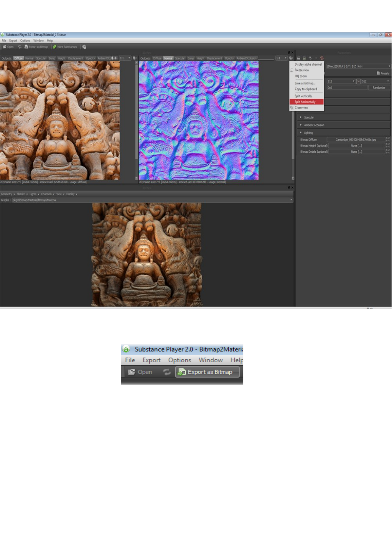Click None [...] for Bitmap Details (optional)
The width and height of the screenshot is (392, 558).
(356, 152)
